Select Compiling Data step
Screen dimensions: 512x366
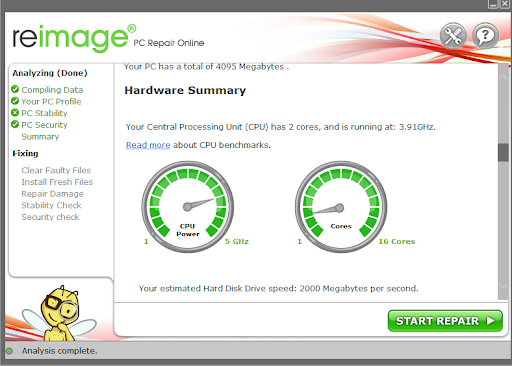52,90
